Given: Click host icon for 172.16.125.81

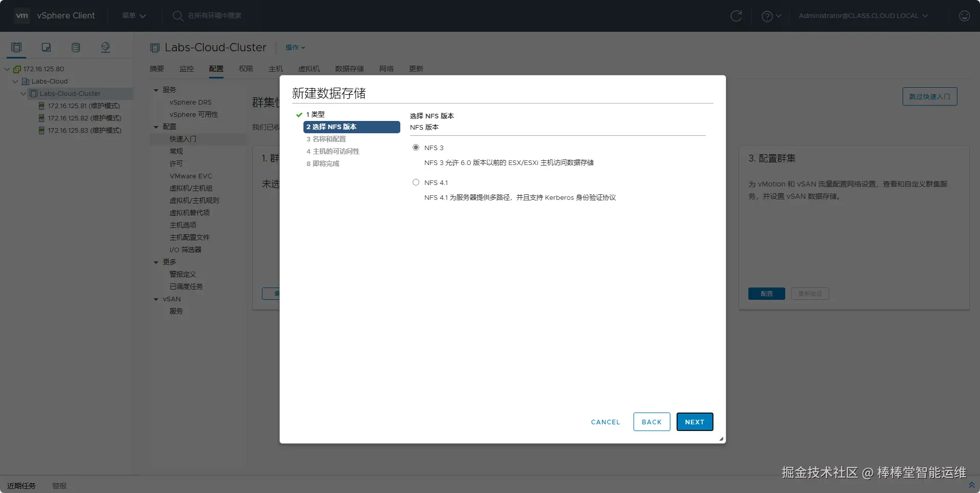Looking at the screenshot, I should 42,106.
